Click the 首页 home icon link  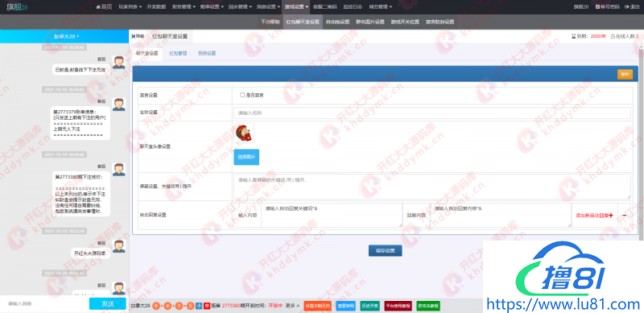[98, 7]
